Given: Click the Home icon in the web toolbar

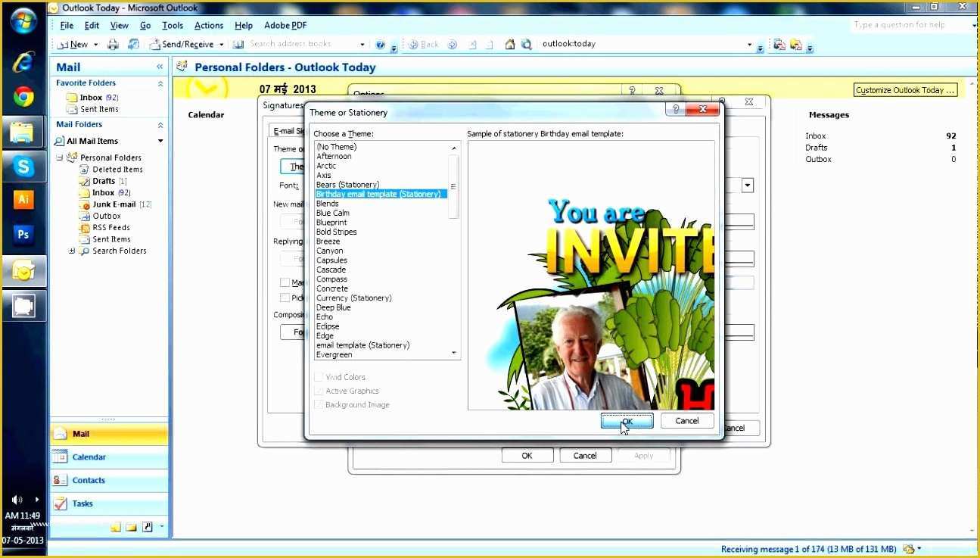Looking at the screenshot, I should point(510,44).
